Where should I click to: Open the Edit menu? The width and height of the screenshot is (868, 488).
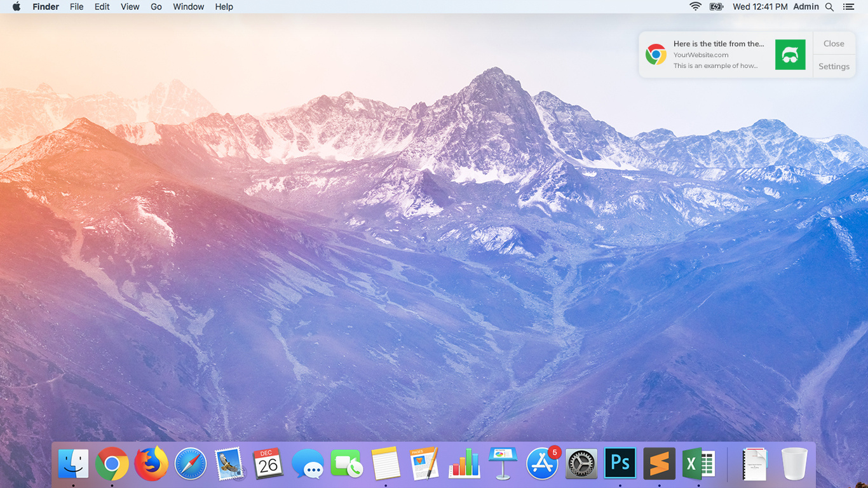(102, 6)
